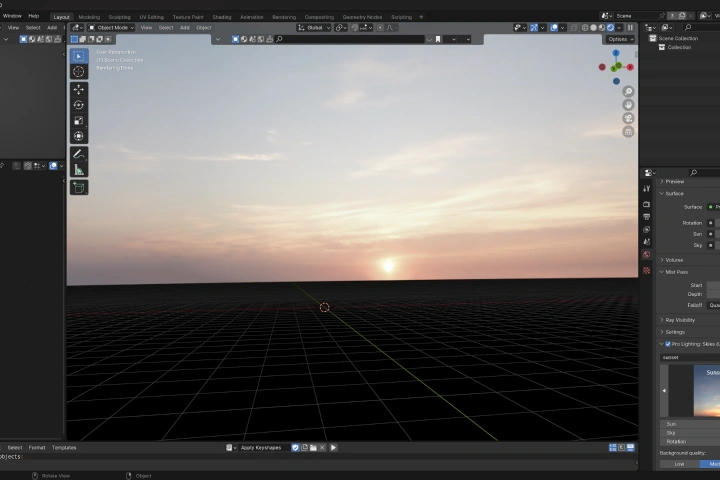Click the X axis on the navigation gizmo
Image resolution: width=720 pixels, height=480 pixels.
(630, 67)
